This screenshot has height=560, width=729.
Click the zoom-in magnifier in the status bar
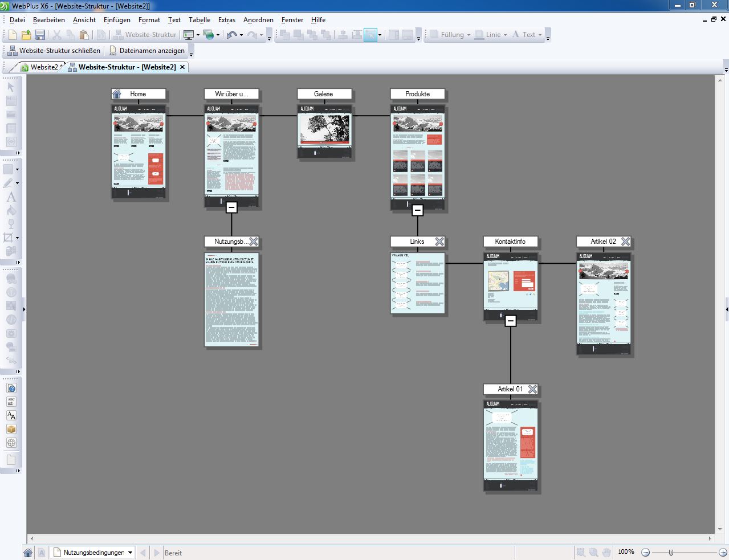click(593, 552)
